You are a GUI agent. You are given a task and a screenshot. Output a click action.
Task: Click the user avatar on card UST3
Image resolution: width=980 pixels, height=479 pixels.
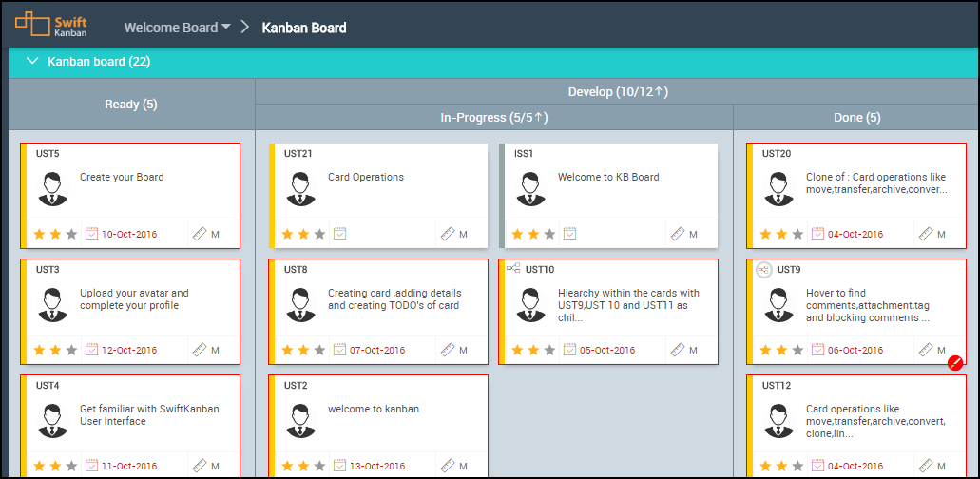click(x=53, y=302)
